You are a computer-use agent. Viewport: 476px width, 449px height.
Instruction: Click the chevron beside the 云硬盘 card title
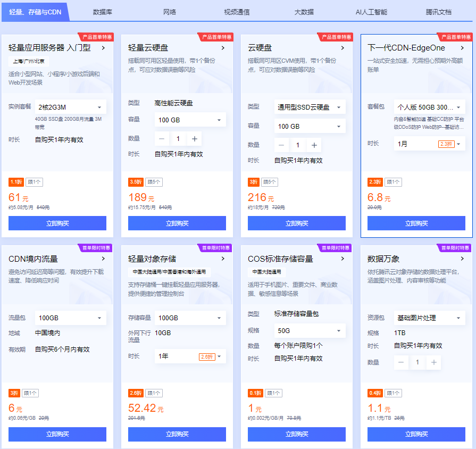(x=343, y=48)
